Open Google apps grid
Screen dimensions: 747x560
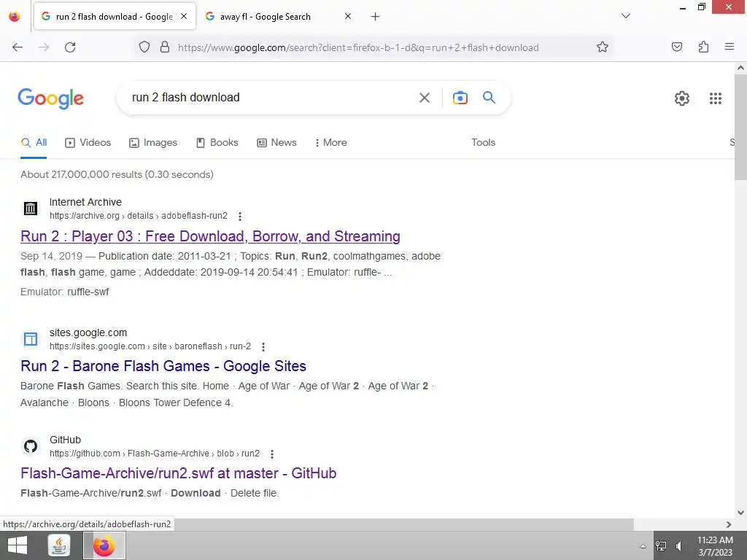point(716,98)
